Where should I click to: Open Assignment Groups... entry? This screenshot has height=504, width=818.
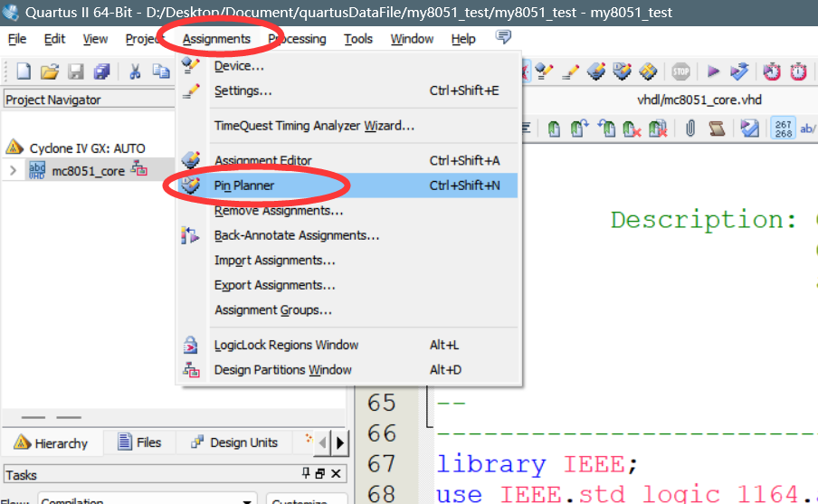pos(347,310)
